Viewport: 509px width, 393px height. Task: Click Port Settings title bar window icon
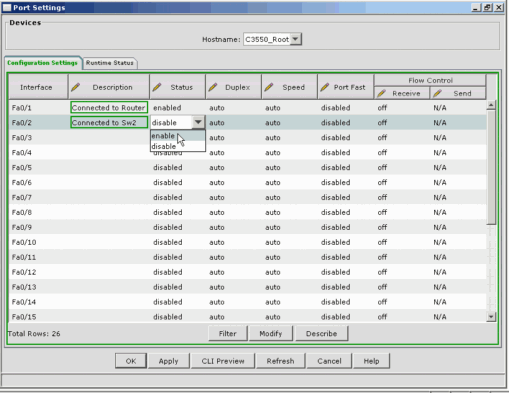click(x=7, y=8)
